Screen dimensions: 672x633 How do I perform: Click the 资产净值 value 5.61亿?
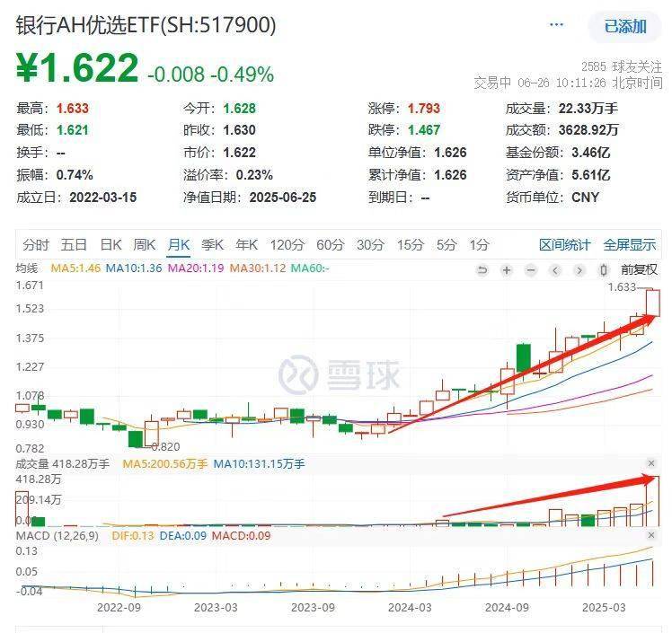point(590,175)
